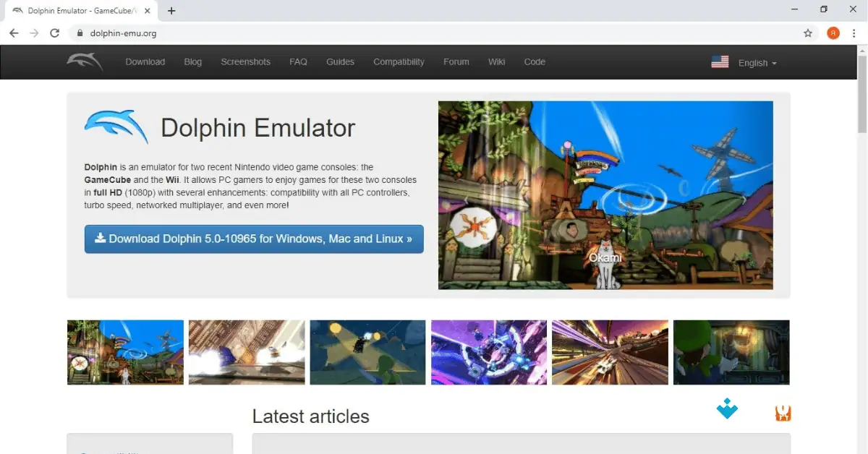Click the blue icon near Latest articles
868x454 pixels.
(726, 408)
